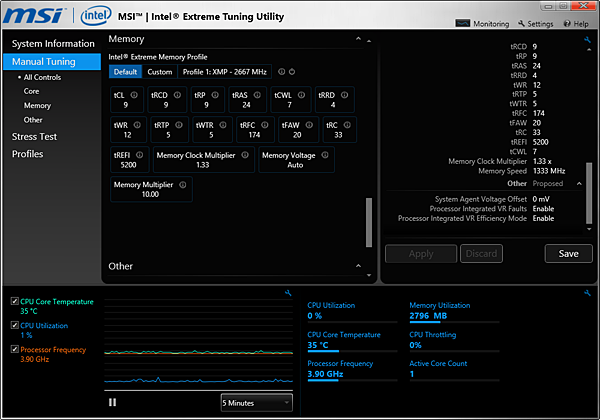Screen dimensions: 600x420
Task: Open the 5 Minutes time range dropdown
Action: point(256,402)
